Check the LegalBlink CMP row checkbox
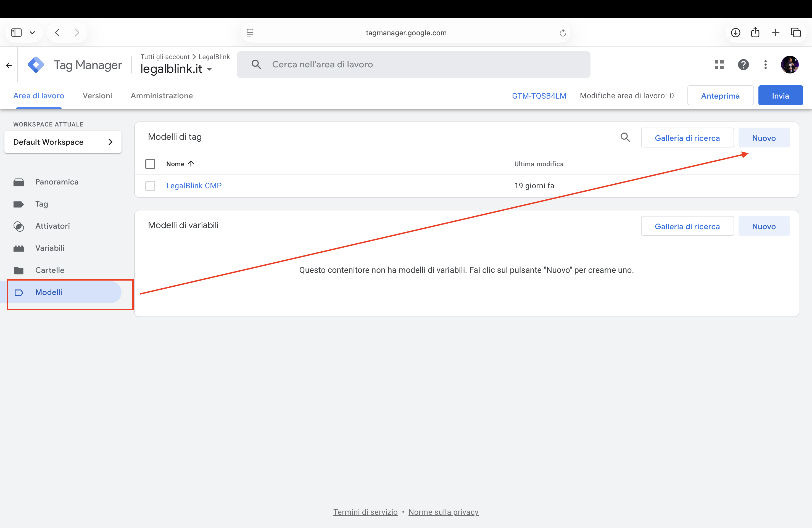Screen dimensions: 812x528 pos(150,186)
